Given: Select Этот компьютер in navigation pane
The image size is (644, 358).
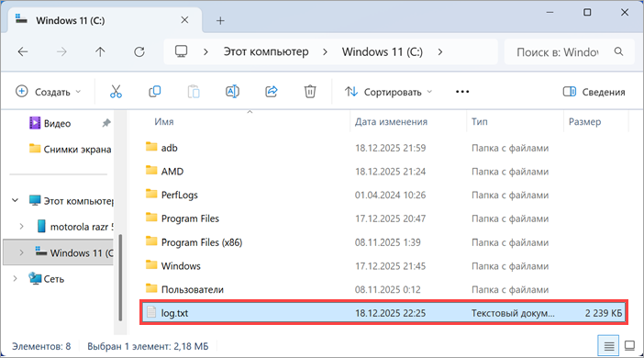Looking at the screenshot, I should (x=71, y=201).
